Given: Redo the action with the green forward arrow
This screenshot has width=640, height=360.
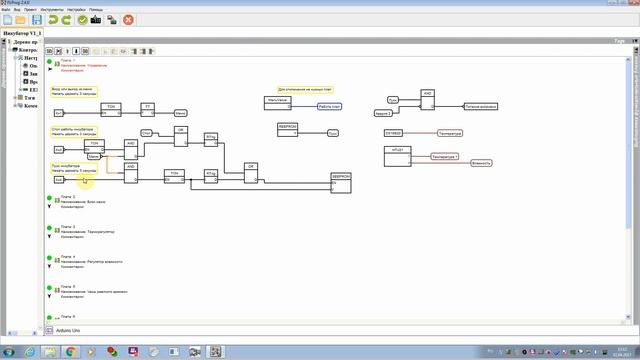Looking at the screenshot, I should [x=66, y=20].
